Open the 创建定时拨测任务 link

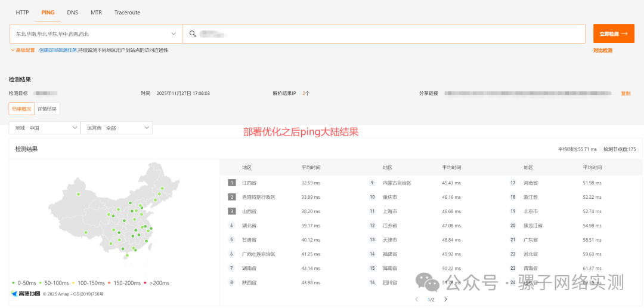(x=58, y=50)
